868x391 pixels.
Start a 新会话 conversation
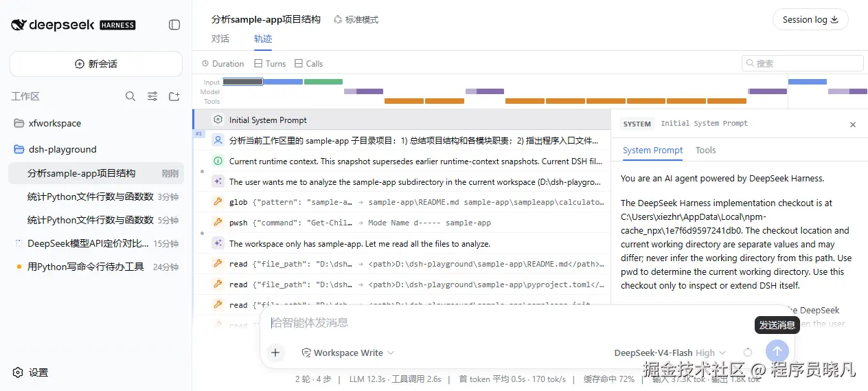click(x=96, y=64)
